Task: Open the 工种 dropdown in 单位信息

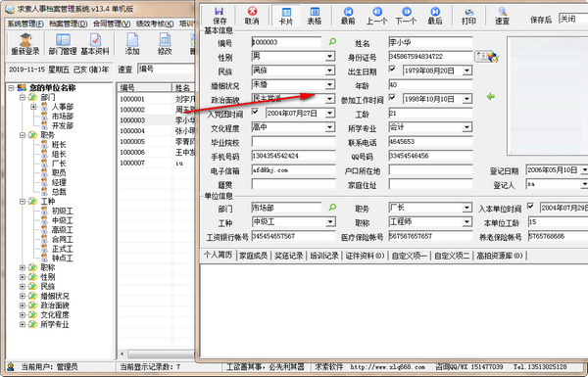Action: [x=329, y=222]
